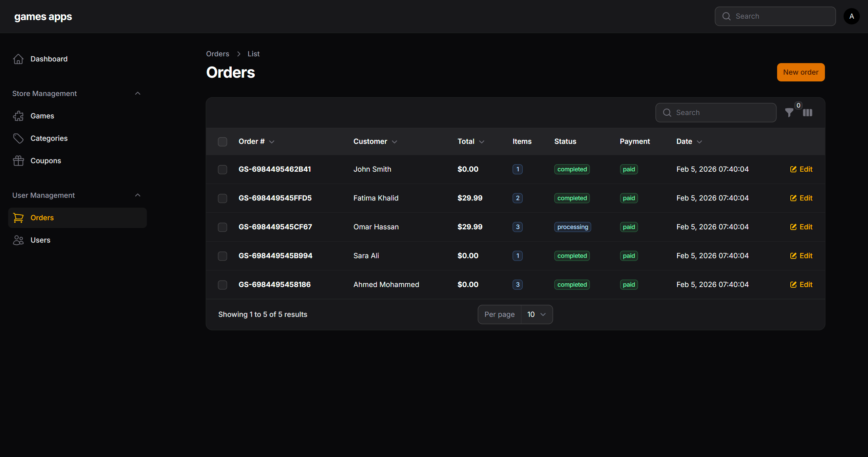Click the Orders breadcrumb link
The height and width of the screenshot is (457, 868).
coord(217,54)
